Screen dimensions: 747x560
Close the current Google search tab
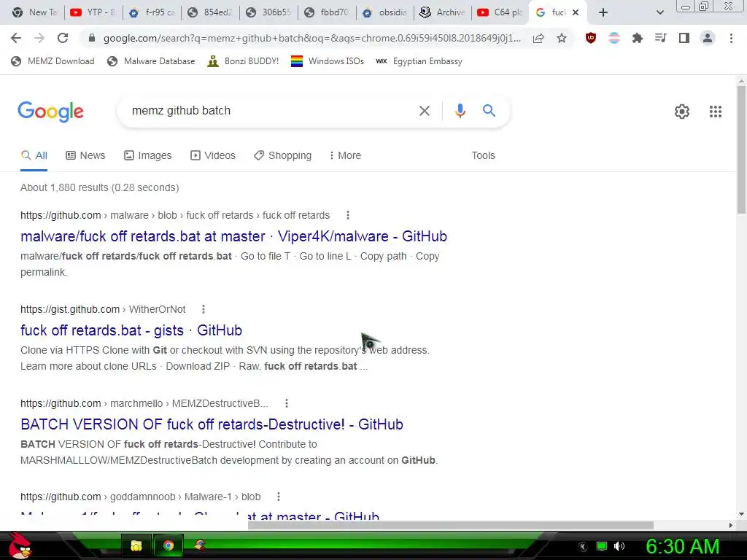(576, 12)
